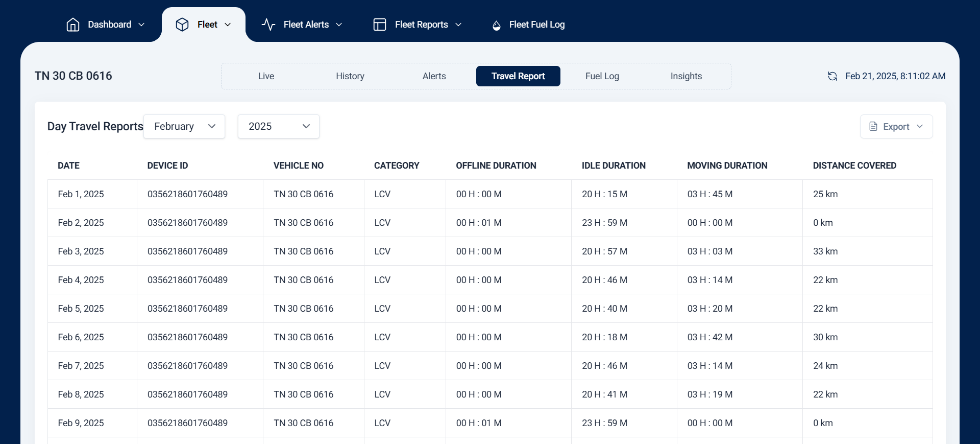The image size is (980, 444).
Task: Click the Travel Report tab button
Action: click(x=518, y=76)
